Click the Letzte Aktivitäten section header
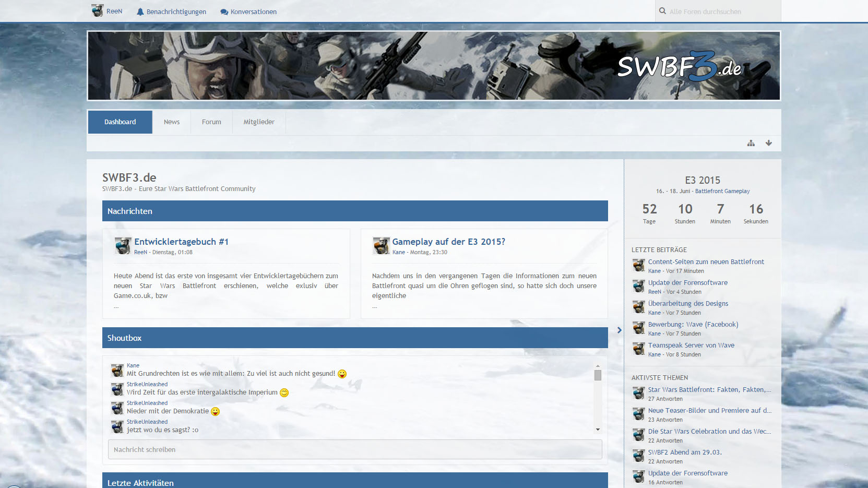The width and height of the screenshot is (868, 488). (355, 481)
